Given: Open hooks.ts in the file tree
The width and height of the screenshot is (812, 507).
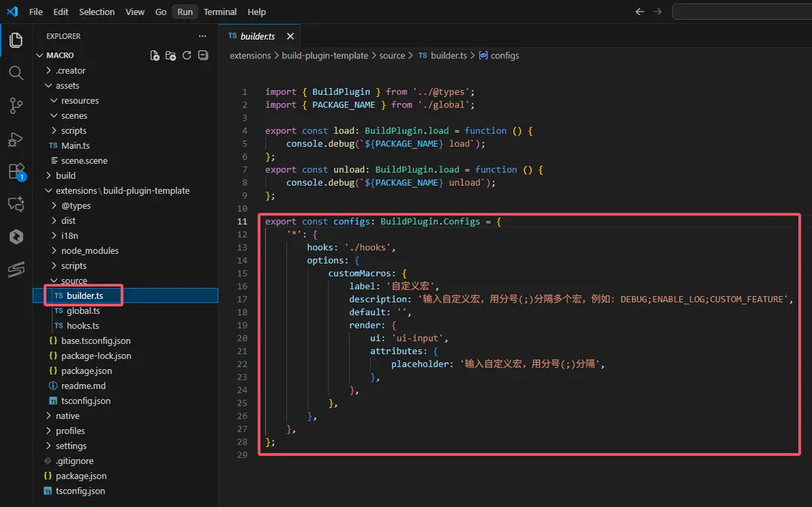Looking at the screenshot, I should pyautogui.click(x=83, y=326).
